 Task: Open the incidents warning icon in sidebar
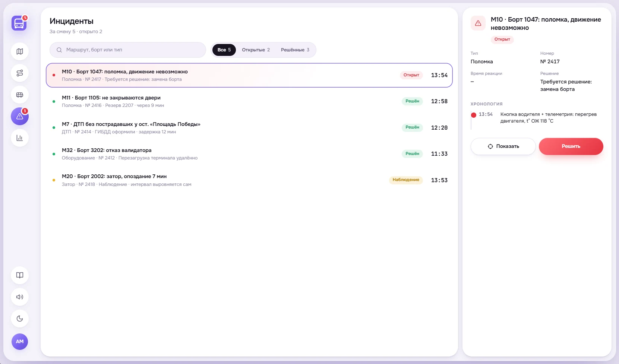20,116
